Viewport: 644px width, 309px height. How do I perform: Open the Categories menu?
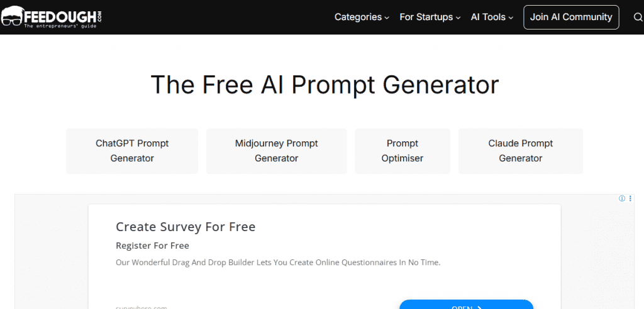pyautogui.click(x=362, y=17)
